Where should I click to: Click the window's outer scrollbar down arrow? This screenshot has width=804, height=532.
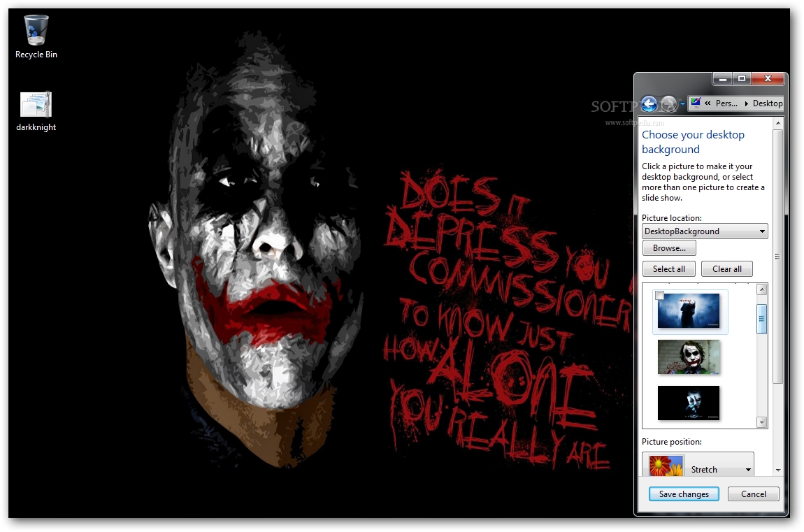[x=778, y=470]
